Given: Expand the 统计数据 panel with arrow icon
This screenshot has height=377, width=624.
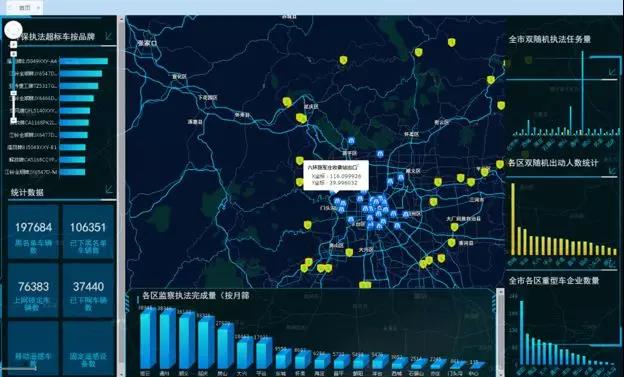Looking at the screenshot, I should pos(109,189).
